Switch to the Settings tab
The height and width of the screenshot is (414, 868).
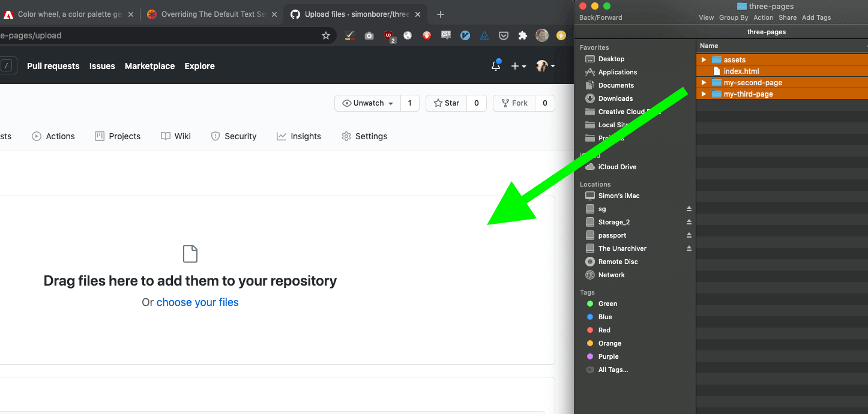click(x=364, y=136)
